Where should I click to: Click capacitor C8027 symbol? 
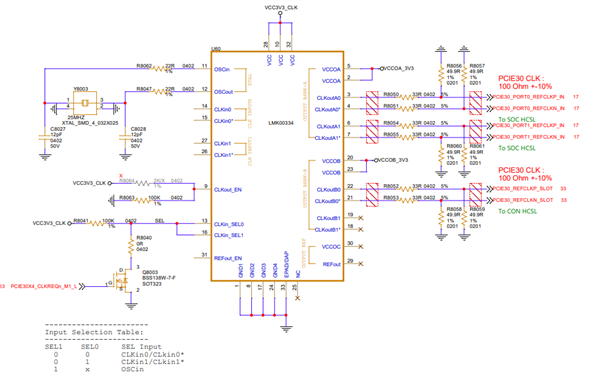[45, 137]
